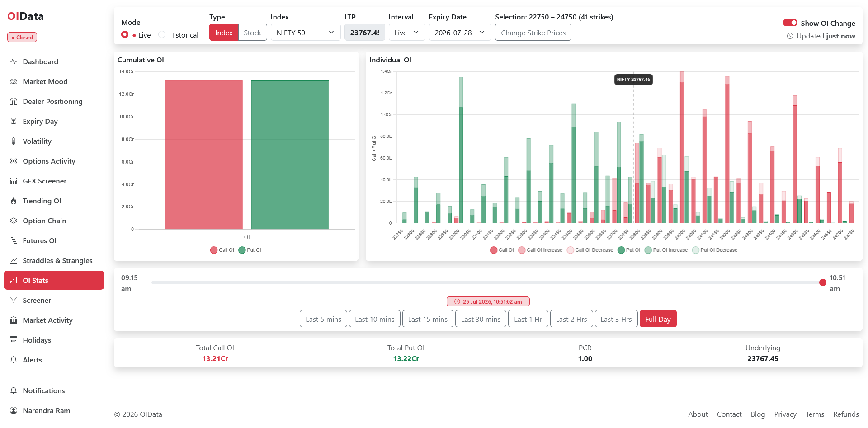Click the Dealer Positioning icon

tap(14, 101)
